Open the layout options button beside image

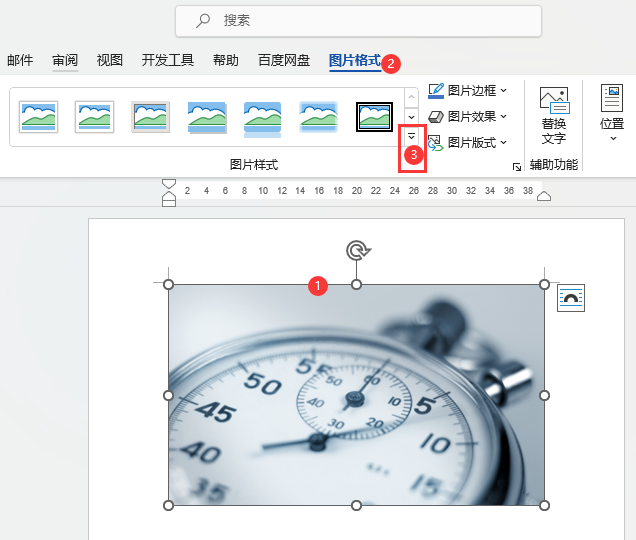(571, 298)
